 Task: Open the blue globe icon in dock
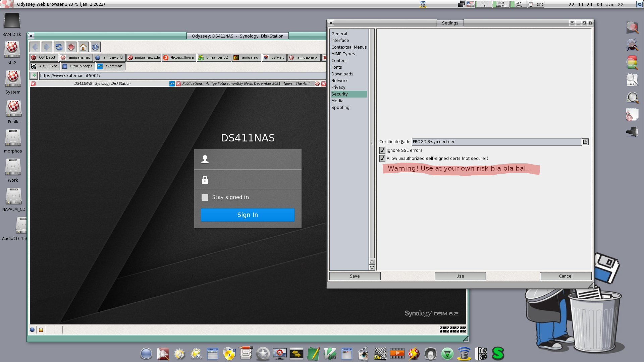pos(146,354)
